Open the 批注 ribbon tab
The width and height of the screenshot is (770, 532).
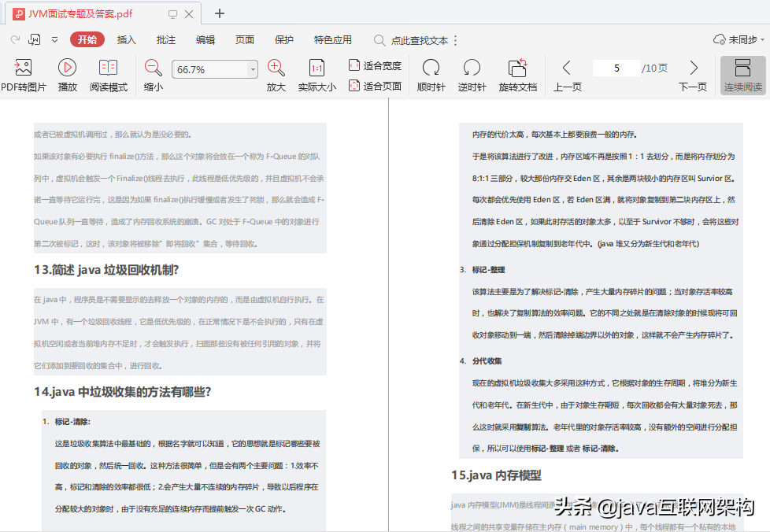coord(166,40)
